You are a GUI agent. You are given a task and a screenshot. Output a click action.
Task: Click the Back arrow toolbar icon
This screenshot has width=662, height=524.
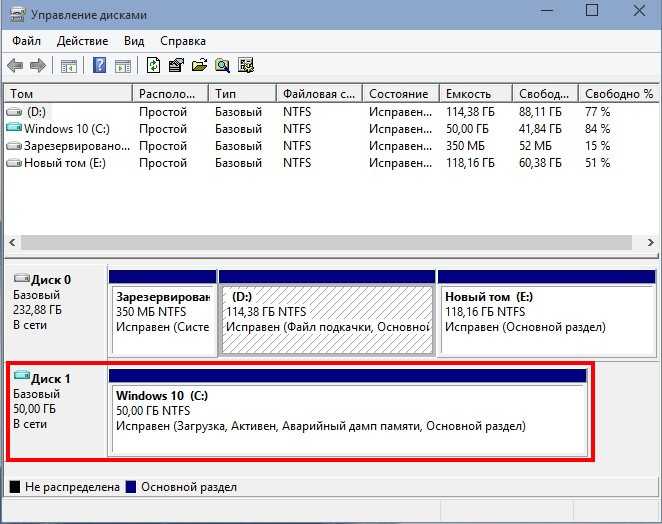(15, 65)
